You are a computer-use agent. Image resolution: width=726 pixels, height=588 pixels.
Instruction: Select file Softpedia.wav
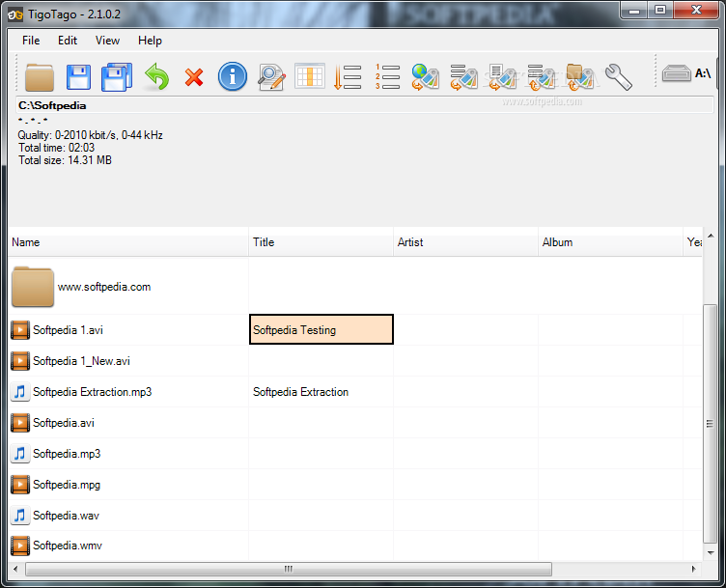tap(66, 516)
